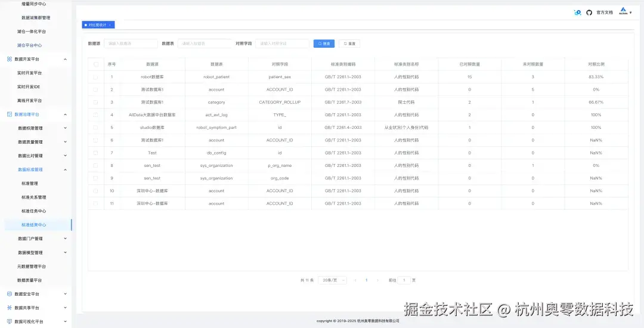Open 数据质量平台 in the sidebar
Screen dimensions: 644x328
click(x=30, y=280)
